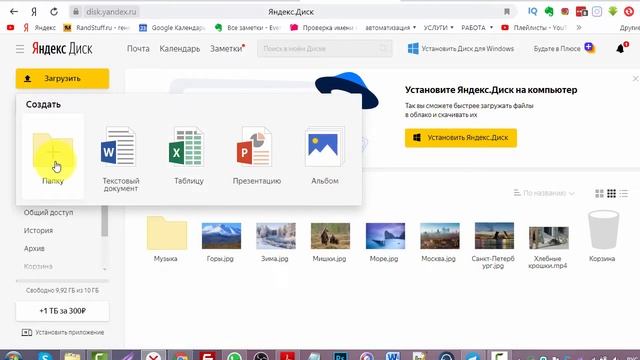Click the Загрузить upload button

[62, 78]
